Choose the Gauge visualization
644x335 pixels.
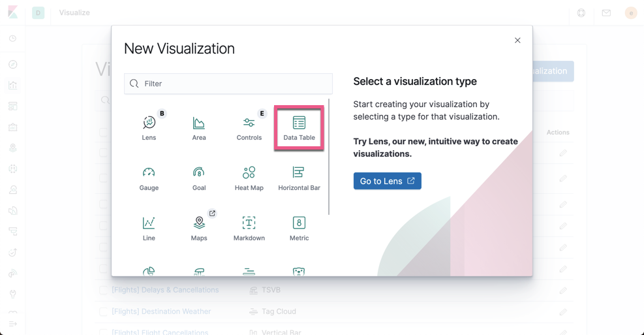point(149,178)
